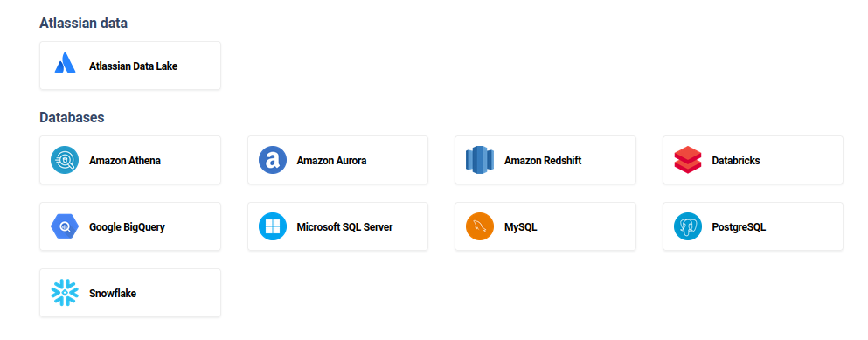Click the Microsoft SQL Server windows icon
868x340 pixels.
273,226
